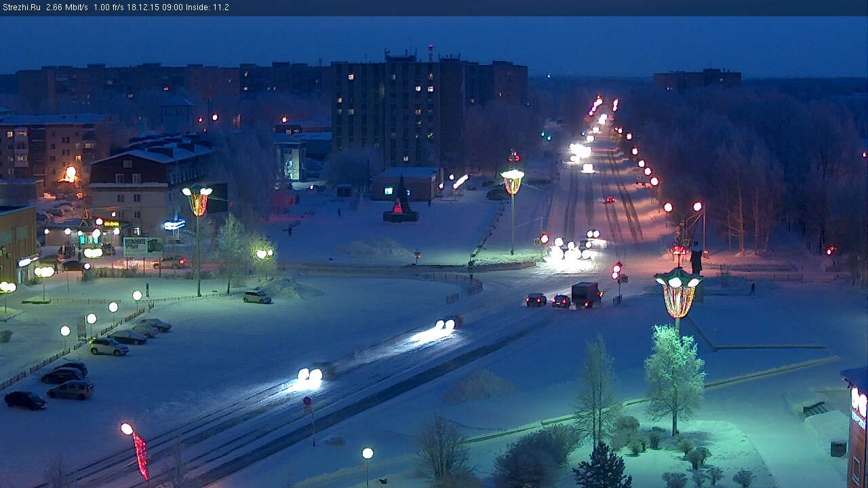Click the Strezhi.Ru overlay label
Image resolution: width=868 pixels, height=488 pixels.
click(21, 7)
